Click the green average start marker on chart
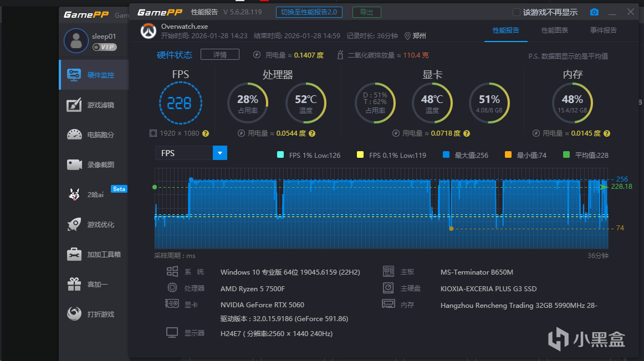The image size is (644, 361). (x=155, y=187)
